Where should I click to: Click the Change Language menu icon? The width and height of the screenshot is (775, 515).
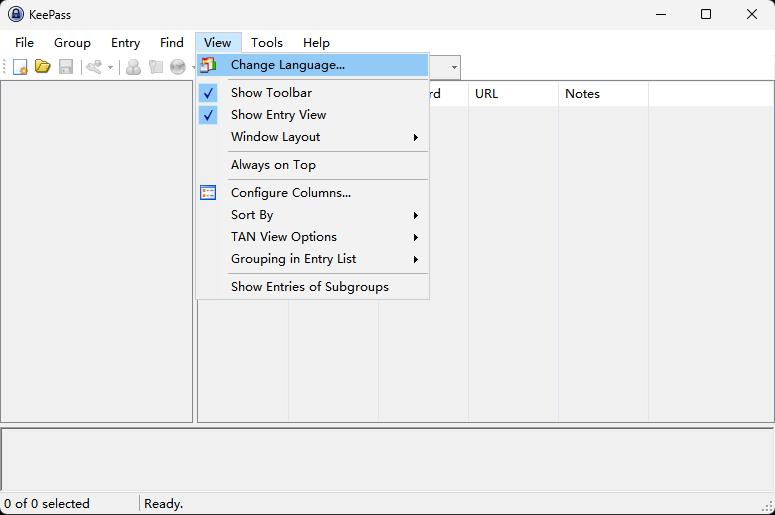208,65
